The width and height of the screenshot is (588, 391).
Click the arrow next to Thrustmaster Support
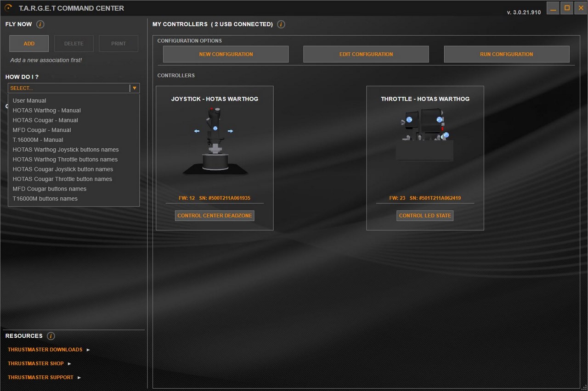[79, 377]
